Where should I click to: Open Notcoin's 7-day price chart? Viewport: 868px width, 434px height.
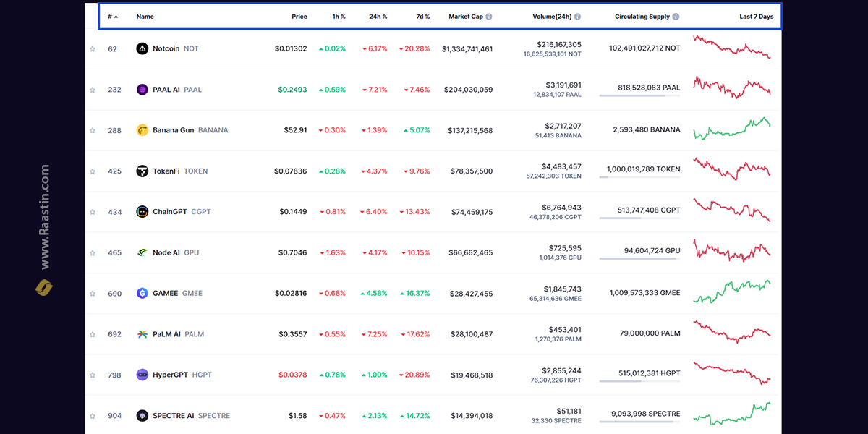(x=732, y=46)
